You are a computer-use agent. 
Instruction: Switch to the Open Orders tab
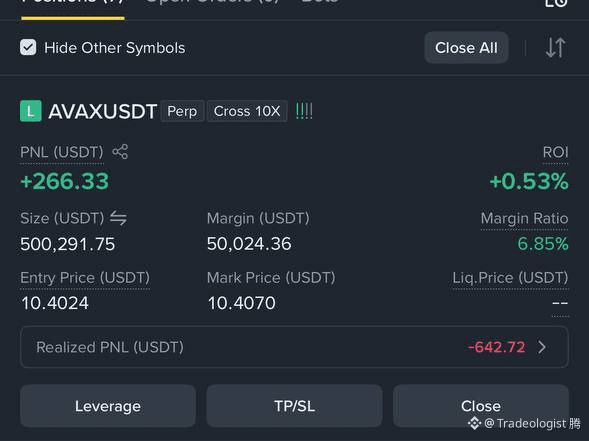[212, 2]
